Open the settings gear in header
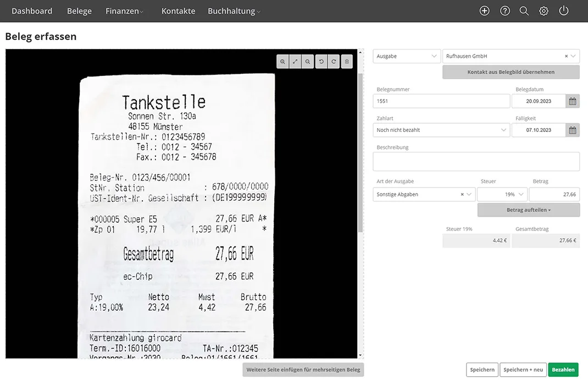Viewport: 588px width, 385px height. point(543,11)
